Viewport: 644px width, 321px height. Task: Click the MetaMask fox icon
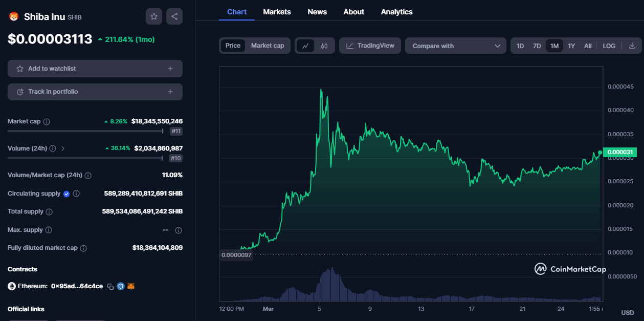click(131, 286)
